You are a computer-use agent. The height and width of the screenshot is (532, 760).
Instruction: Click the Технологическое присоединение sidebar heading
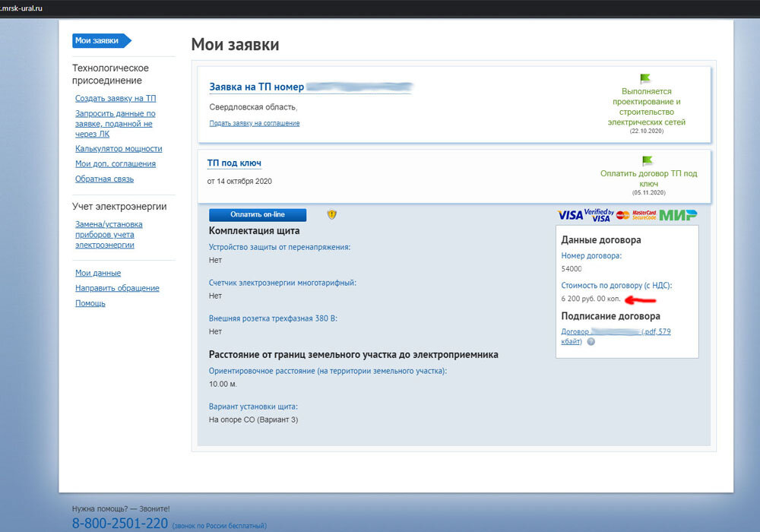pos(110,74)
